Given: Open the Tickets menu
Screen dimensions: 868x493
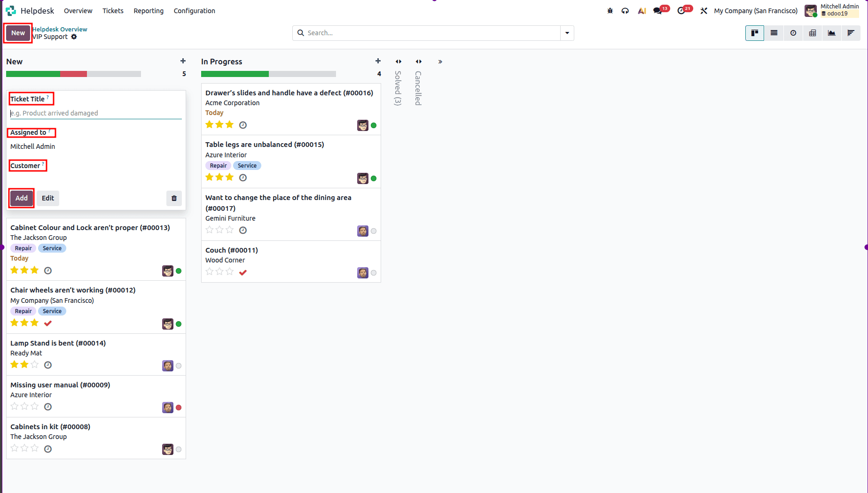Looking at the screenshot, I should (113, 11).
